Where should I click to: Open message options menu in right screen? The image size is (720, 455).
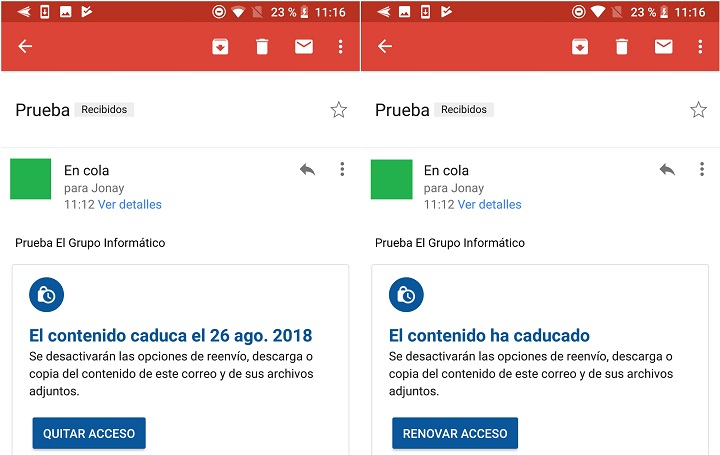702,169
